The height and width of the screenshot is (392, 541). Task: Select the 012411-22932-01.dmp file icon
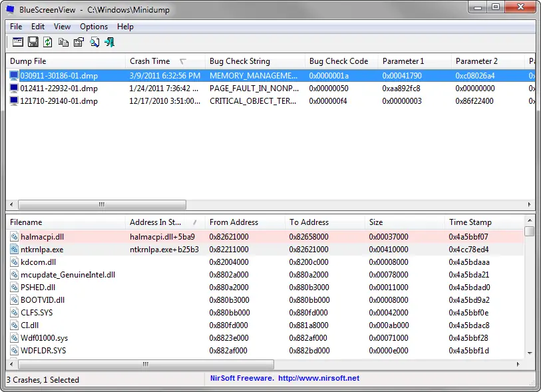point(14,89)
